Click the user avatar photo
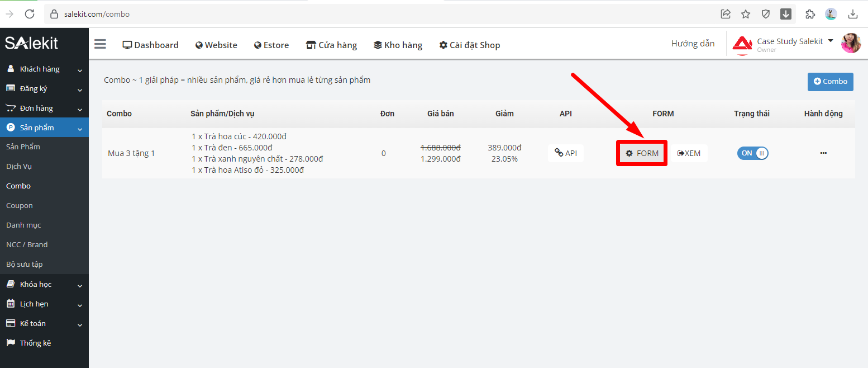The height and width of the screenshot is (368, 868). tap(851, 43)
